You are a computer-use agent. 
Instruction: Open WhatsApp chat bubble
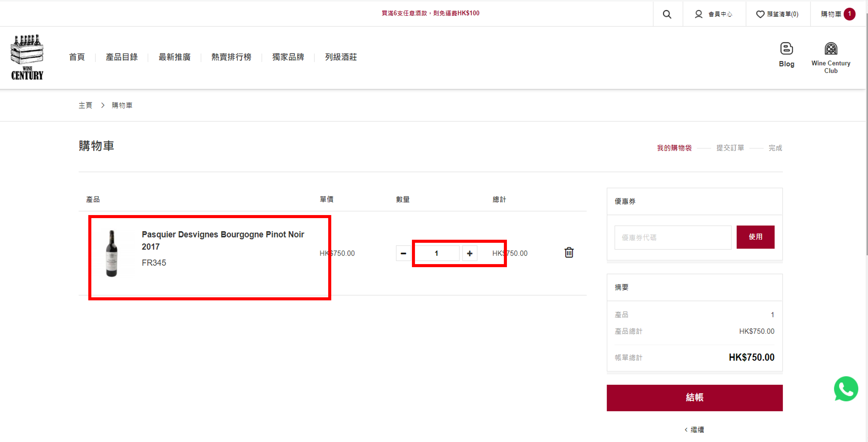pos(846,389)
